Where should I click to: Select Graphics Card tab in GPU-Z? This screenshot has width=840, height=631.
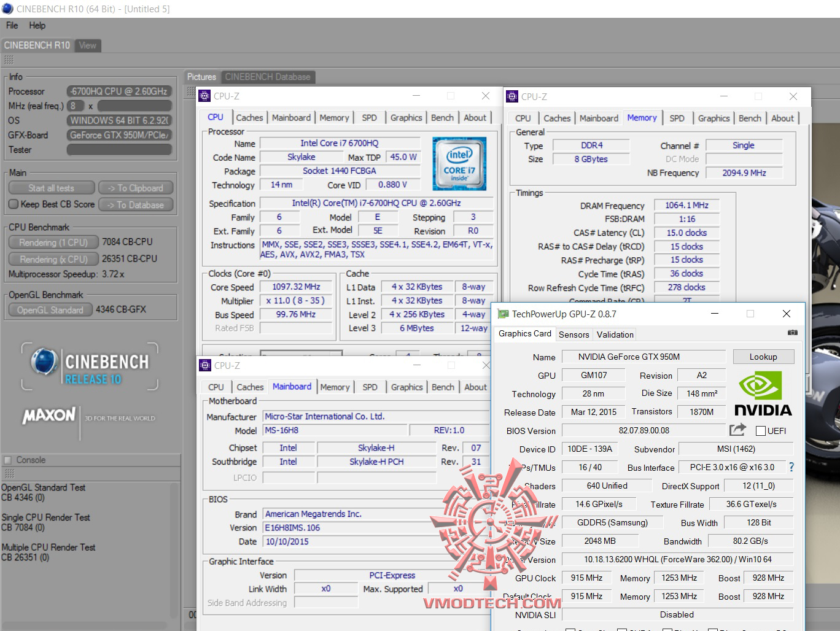click(x=525, y=334)
